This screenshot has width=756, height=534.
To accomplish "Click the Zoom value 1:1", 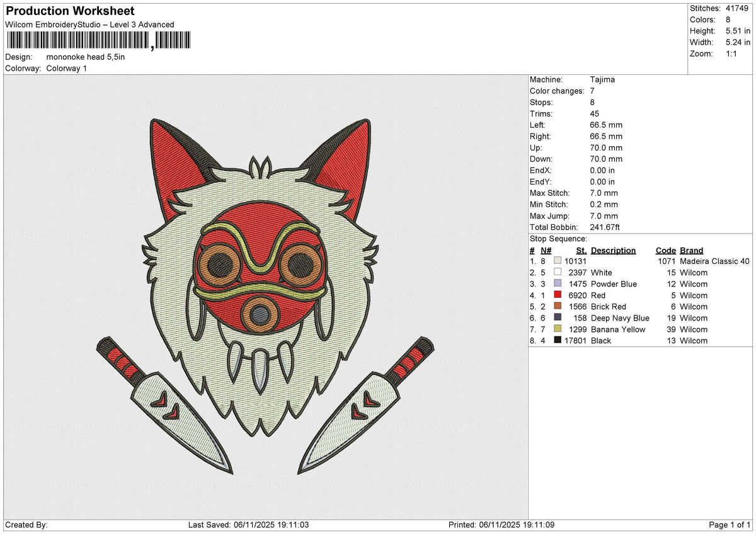I will tap(732, 54).
